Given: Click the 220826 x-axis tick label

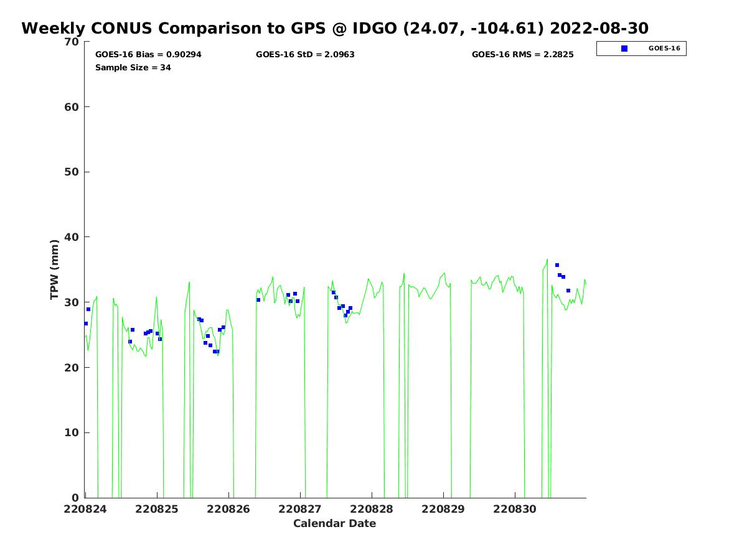Looking at the screenshot, I should (x=228, y=509).
